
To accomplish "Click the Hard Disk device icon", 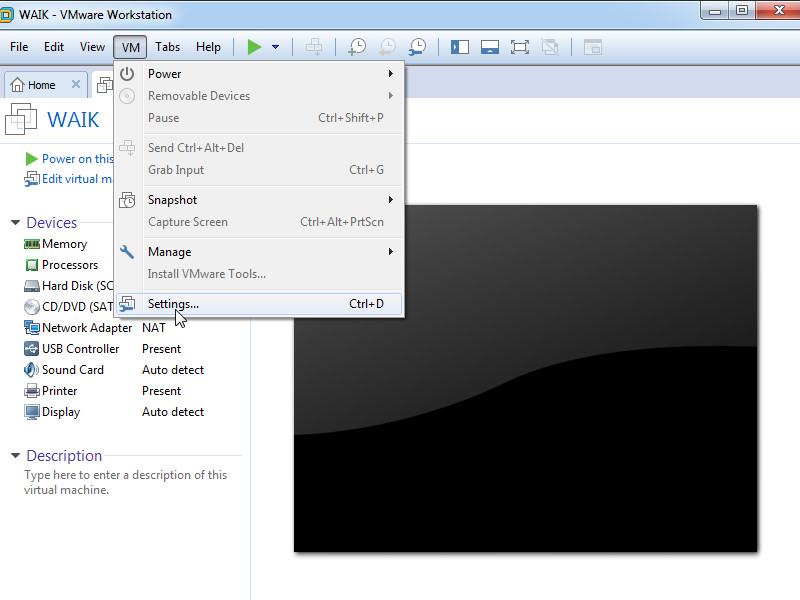I will (x=32, y=286).
